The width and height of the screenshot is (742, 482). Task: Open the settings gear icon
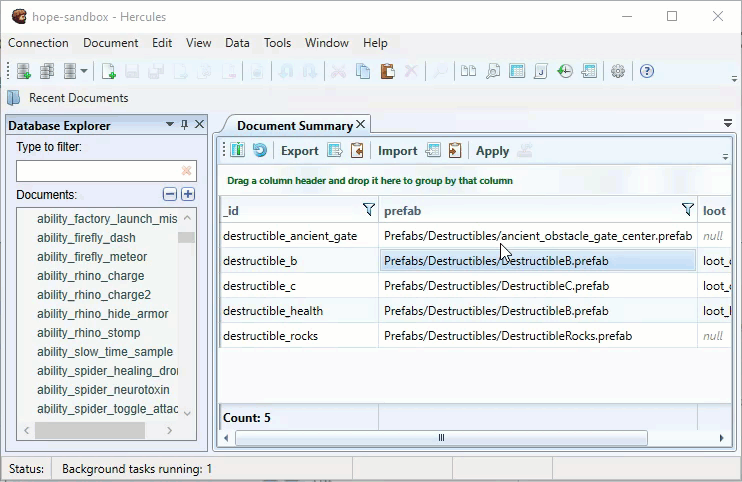tap(618, 71)
